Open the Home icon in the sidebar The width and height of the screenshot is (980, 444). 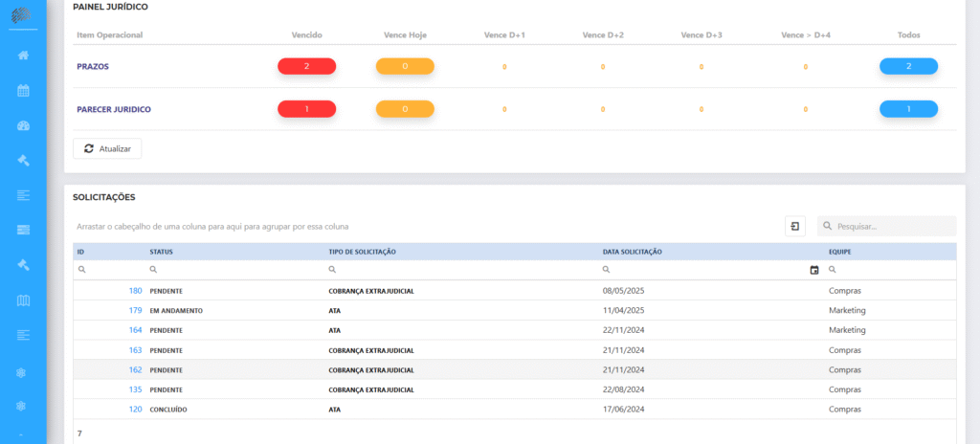pos(23,55)
